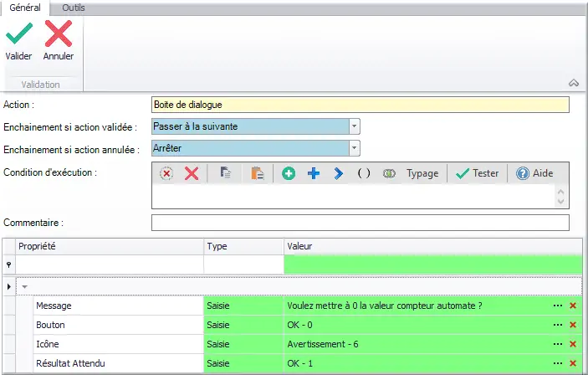Click the paste icon in condition toolbar
The width and height of the screenshot is (588, 375).
click(x=258, y=173)
